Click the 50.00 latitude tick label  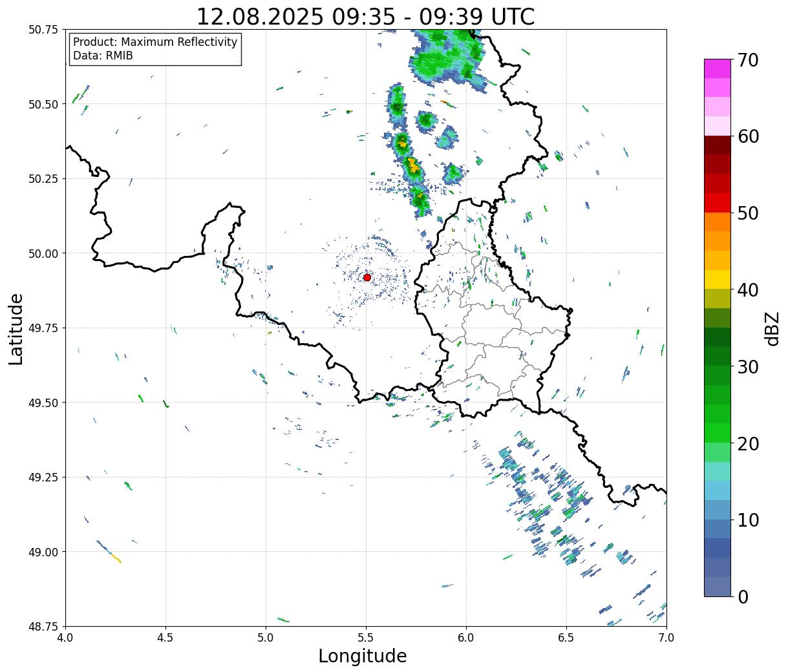(x=43, y=253)
